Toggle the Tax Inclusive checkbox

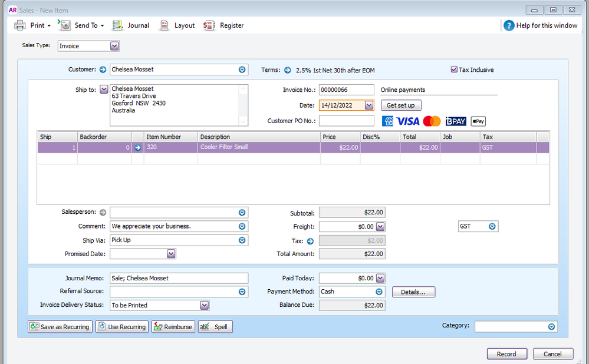coord(454,70)
